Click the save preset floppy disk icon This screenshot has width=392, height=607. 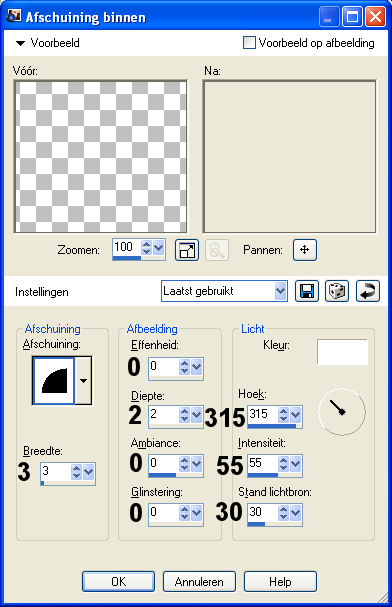[x=307, y=291]
